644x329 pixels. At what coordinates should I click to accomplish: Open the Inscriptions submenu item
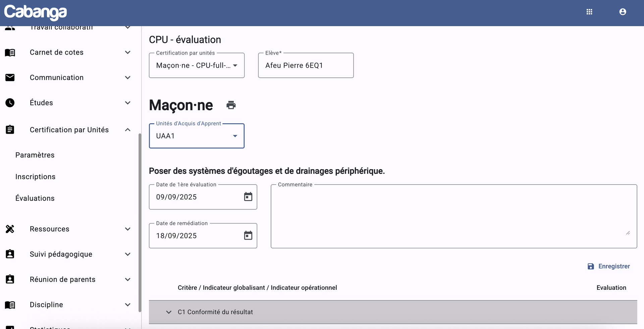pyautogui.click(x=36, y=177)
